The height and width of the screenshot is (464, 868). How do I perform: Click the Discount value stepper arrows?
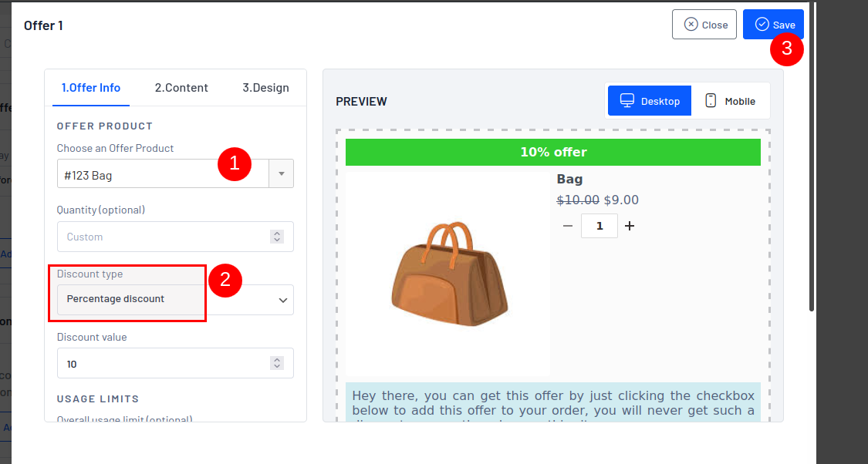[x=277, y=363]
